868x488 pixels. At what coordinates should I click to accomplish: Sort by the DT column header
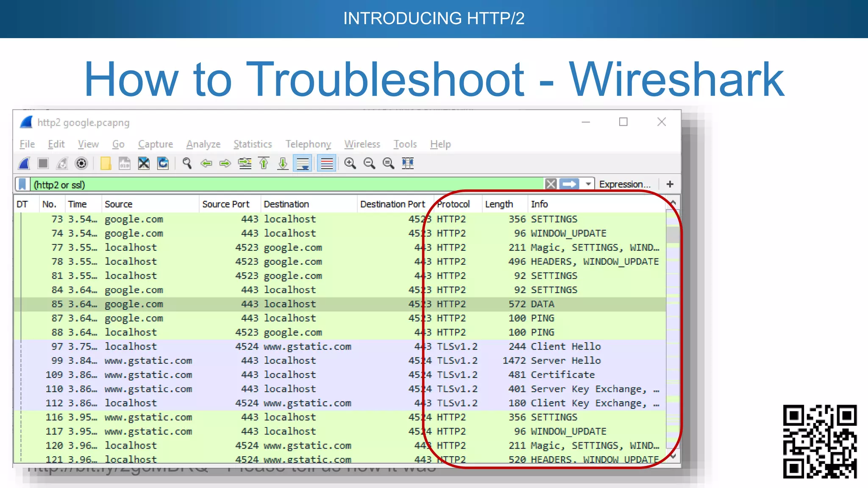(27, 204)
